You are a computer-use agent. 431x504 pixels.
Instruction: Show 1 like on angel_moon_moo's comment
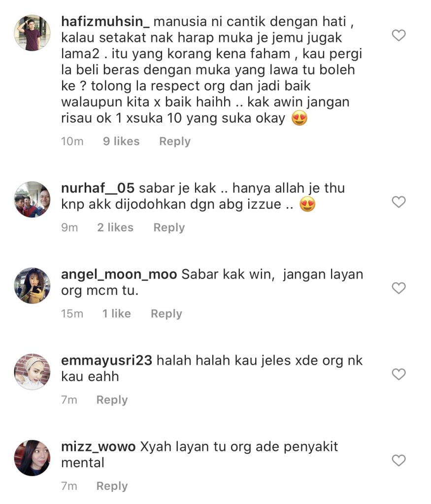coord(117,314)
